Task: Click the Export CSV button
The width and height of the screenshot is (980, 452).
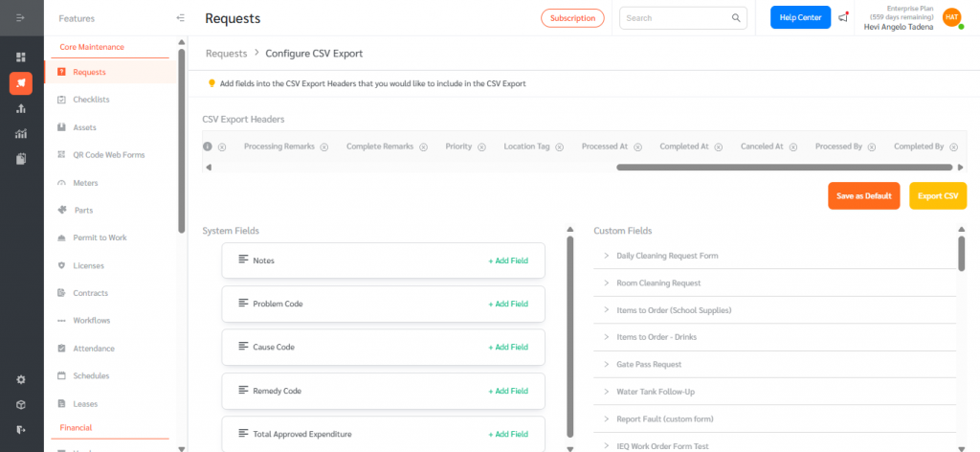Action: (937, 195)
